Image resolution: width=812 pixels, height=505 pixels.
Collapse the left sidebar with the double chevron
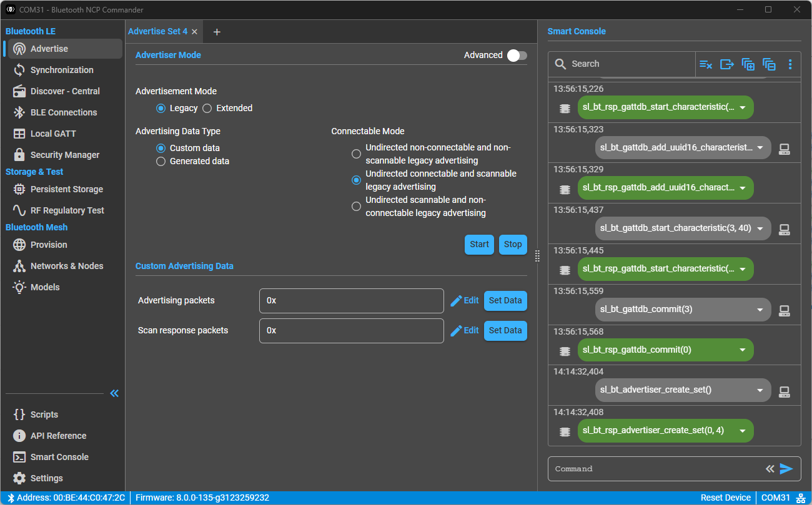pos(114,393)
